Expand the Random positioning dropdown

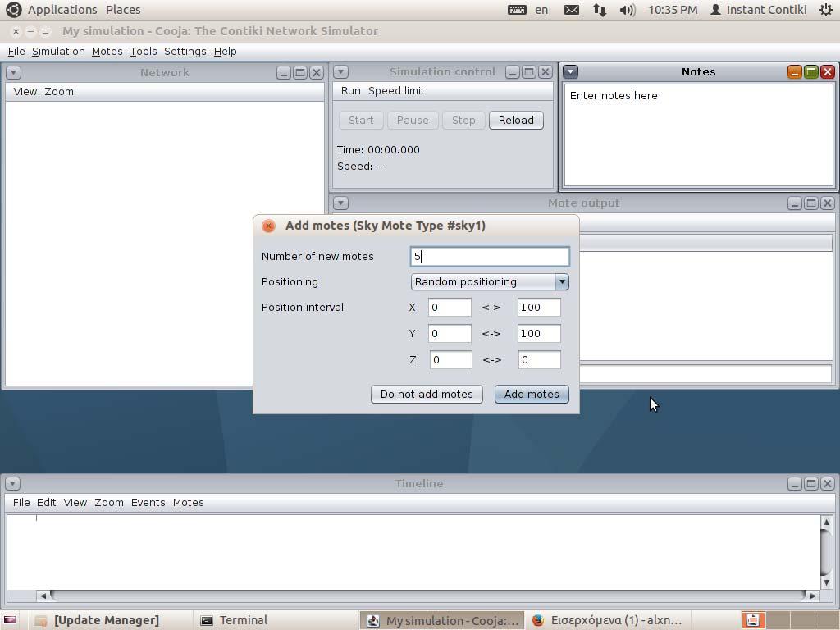(x=561, y=282)
